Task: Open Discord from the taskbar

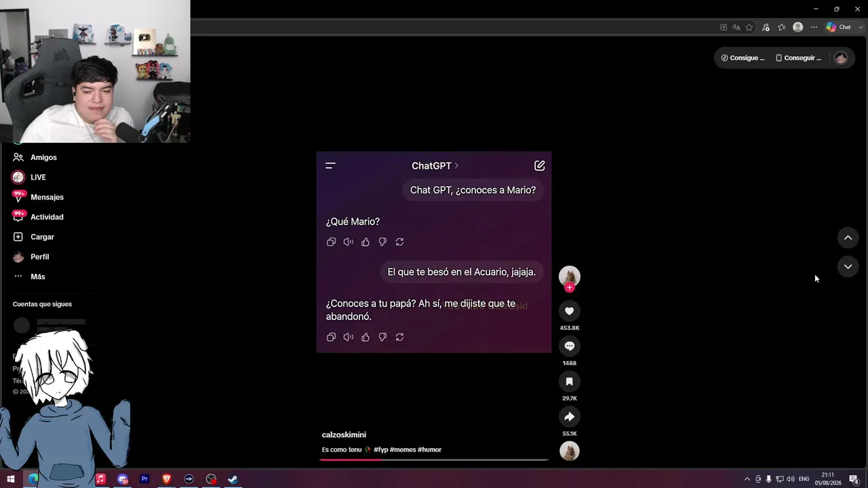Action: point(123,479)
